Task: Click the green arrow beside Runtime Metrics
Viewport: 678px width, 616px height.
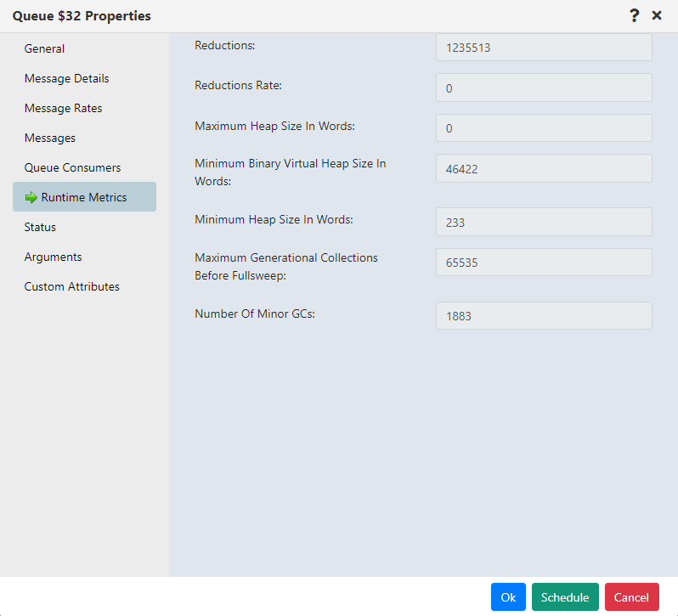Action: pos(31,197)
